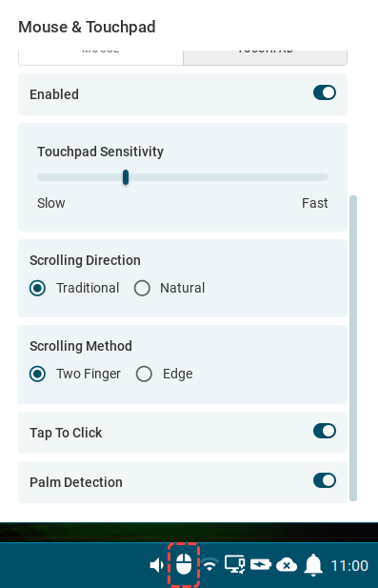Screen dimensions: 378x588
Task: Open the volume icon in system tray
Action: pyautogui.click(x=156, y=565)
